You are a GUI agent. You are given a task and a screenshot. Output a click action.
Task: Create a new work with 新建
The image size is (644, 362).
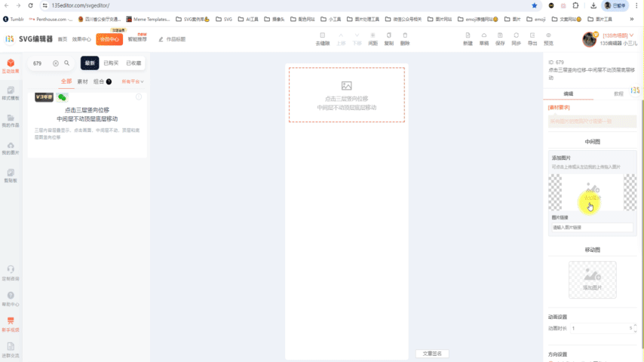pos(468,39)
